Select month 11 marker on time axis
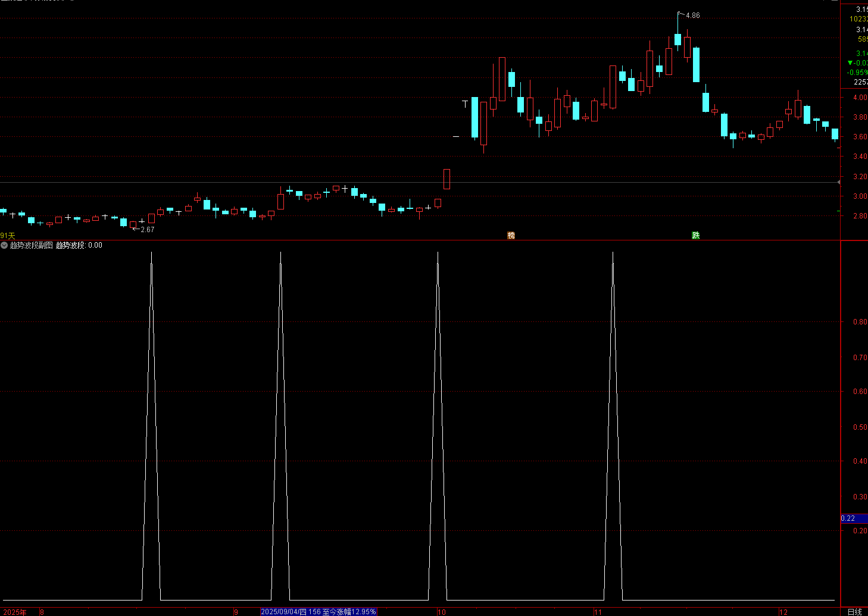868x616 pixels. (x=598, y=612)
